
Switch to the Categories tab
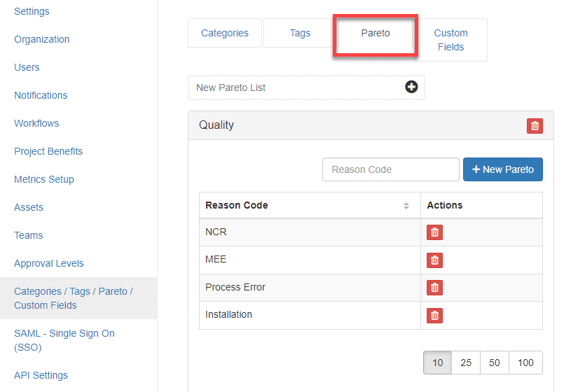tap(225, 33)
